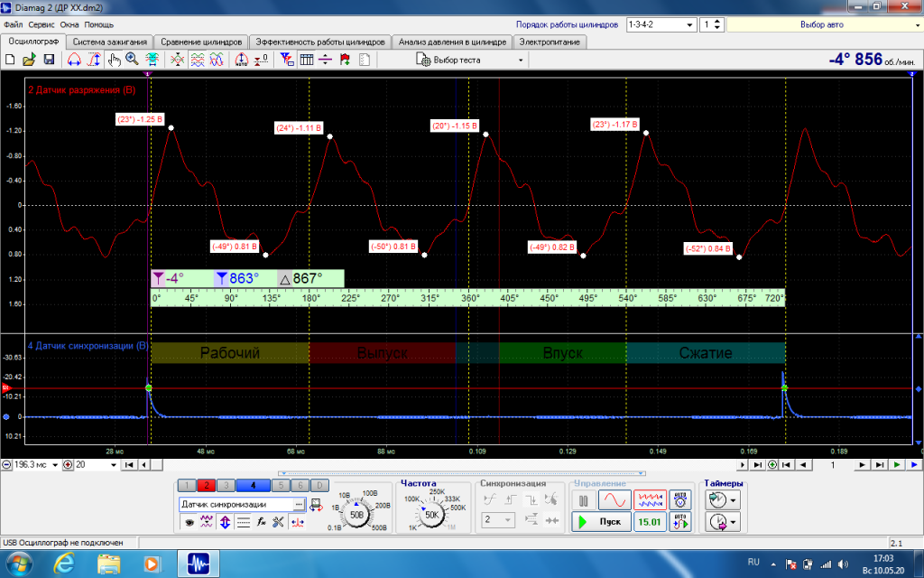Activate the hand pan tool
924x578 pixels.
[x=114, y=60]
